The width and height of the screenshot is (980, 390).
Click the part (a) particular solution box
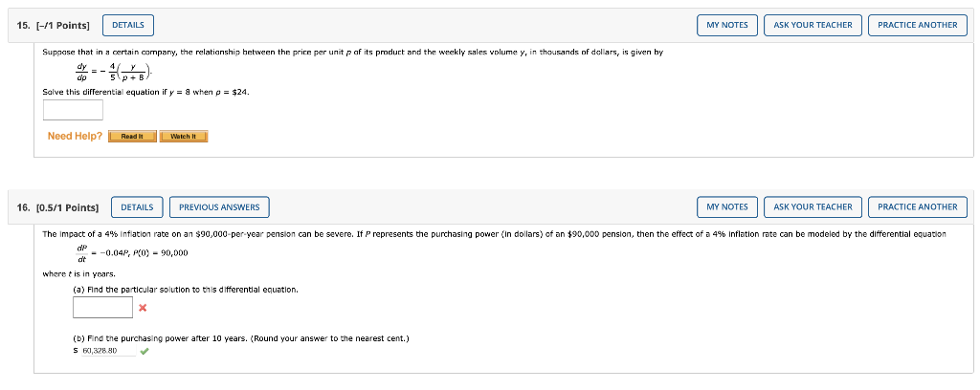tap(103, 307)
